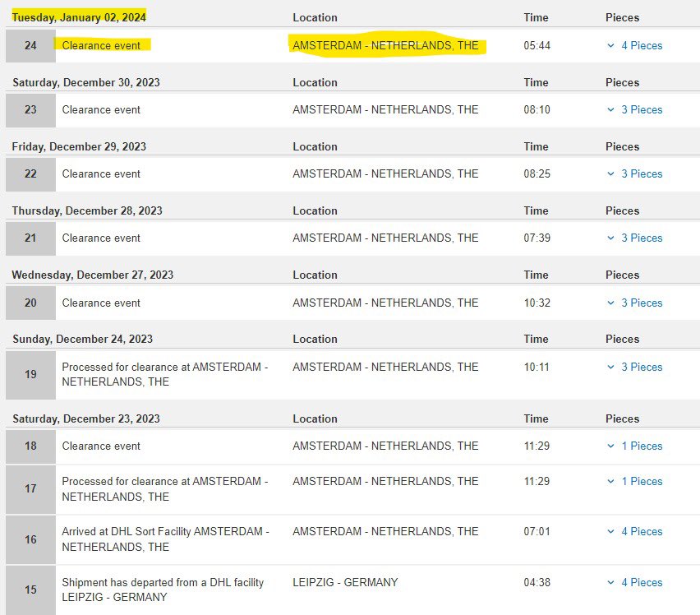Expand pieces chevron for event 19
The width and height of the screenshot is (700, 615).
click(x=610, y=368)
